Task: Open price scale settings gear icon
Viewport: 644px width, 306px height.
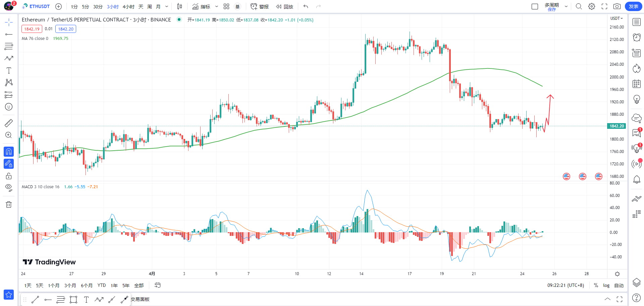Action: (x=617, y=274)
